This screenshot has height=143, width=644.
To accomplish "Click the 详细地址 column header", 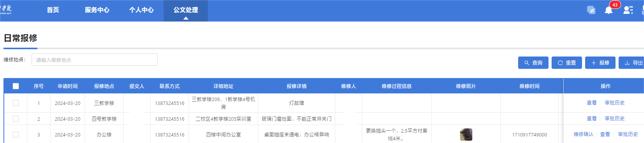I will pyautogui.click(x=224, y=86).
